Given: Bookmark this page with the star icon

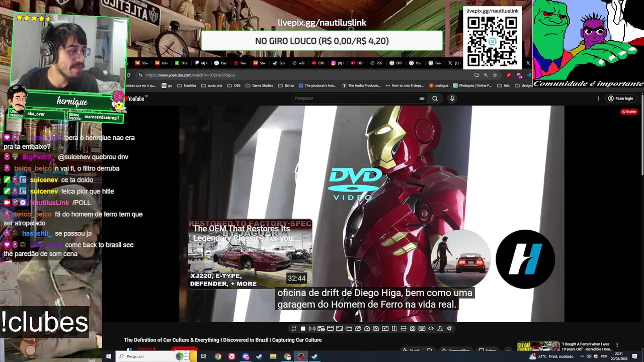Looking at the screenshot, I should point(495,75).
